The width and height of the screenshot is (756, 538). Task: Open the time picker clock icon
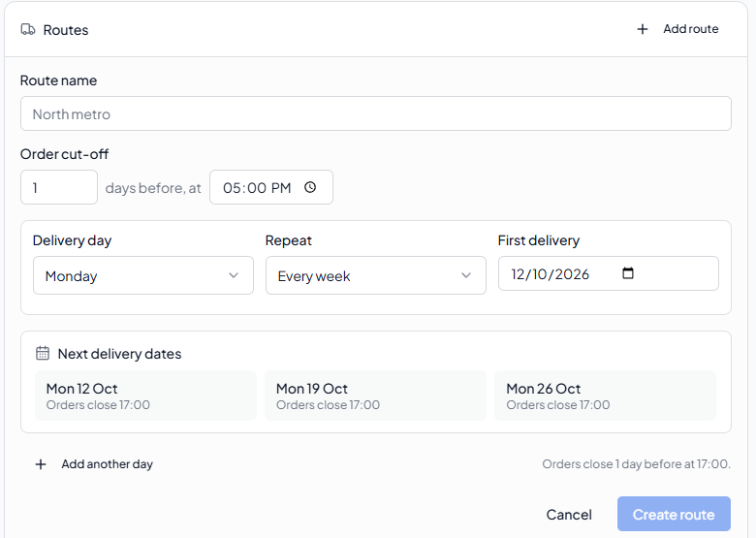310,187
